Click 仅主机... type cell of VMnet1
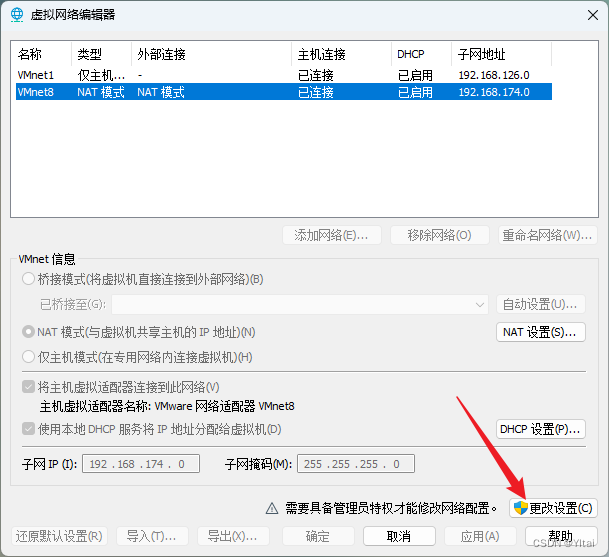The height and width of the screenshot is (557, 609). [101, 75]
